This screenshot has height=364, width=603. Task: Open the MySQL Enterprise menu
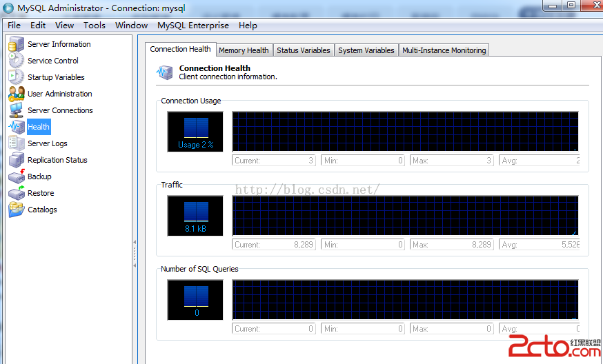coord(193,26)
